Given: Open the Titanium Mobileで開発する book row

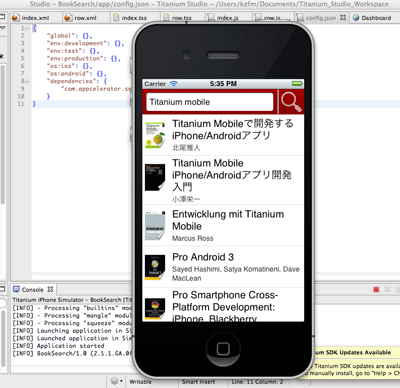Looking at the screenshot, I should 223,135.
